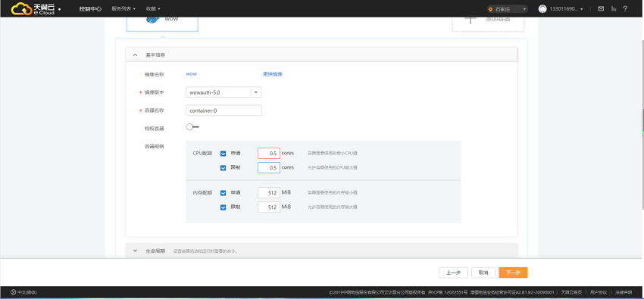Click the memory 限制 MiB input
The image size is (644, 299).
(269, 207)
